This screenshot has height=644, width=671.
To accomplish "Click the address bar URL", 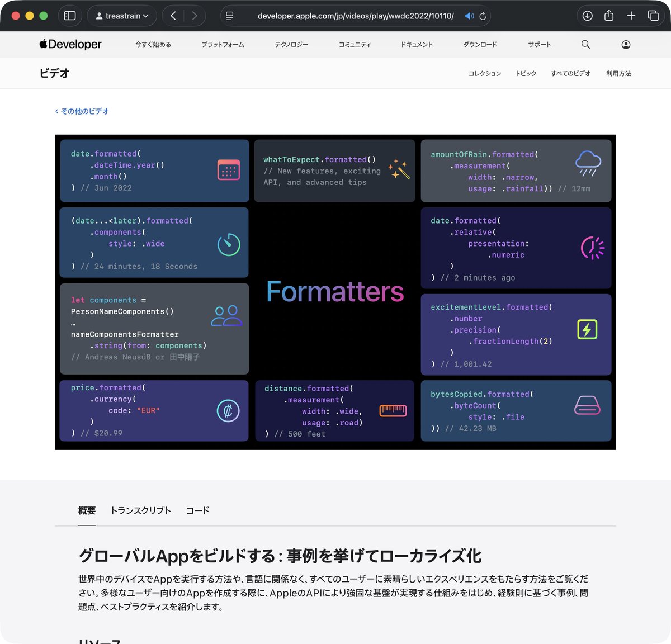I will click(x=356, y=16).
